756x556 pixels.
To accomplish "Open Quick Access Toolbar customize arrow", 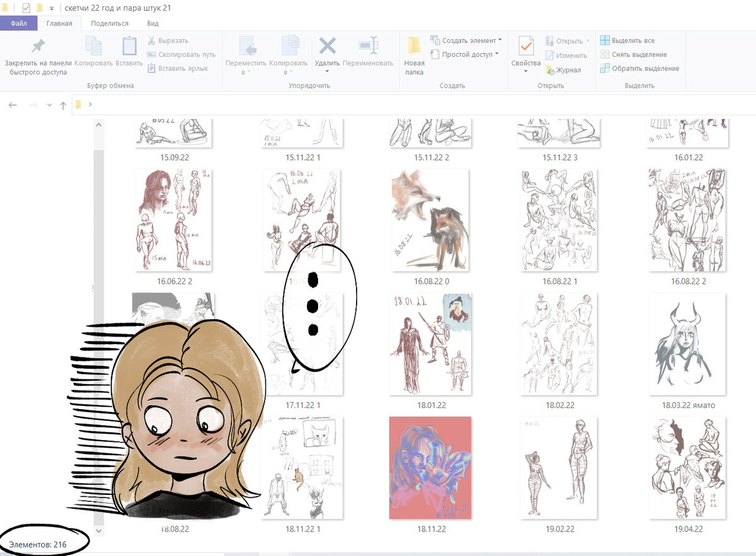I will [x=52, y=8].
